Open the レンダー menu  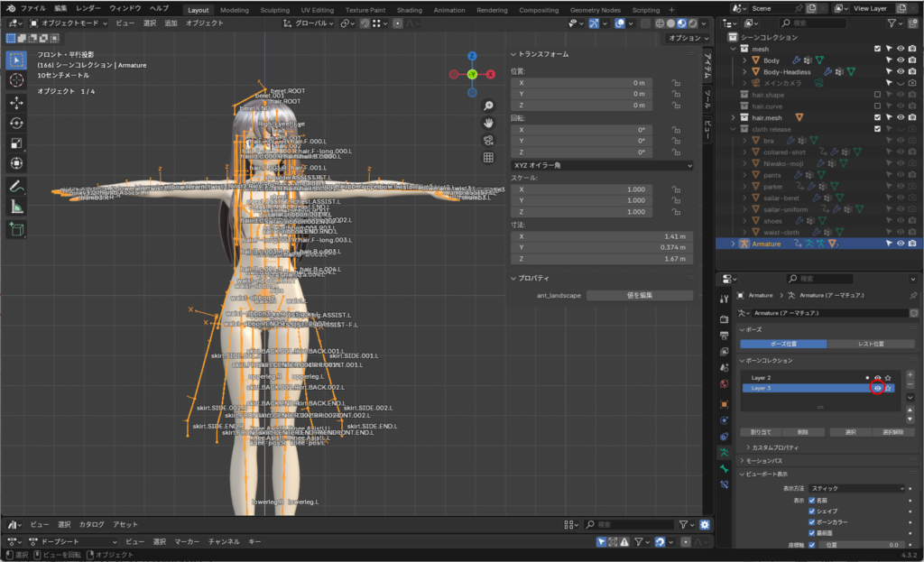coord(88,8)
